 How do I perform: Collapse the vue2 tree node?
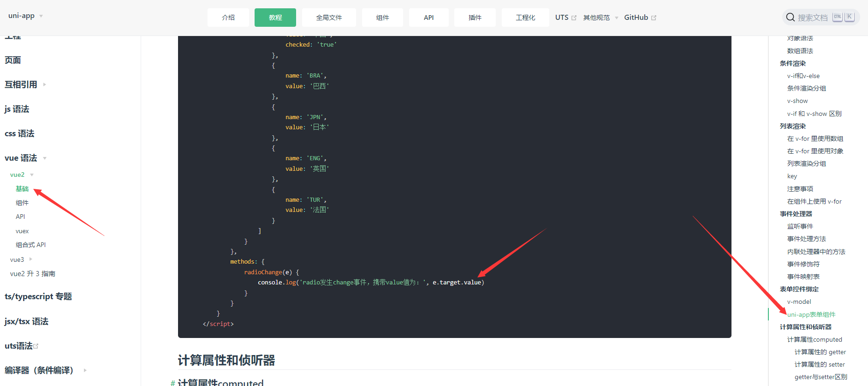[x=32, y=175]
